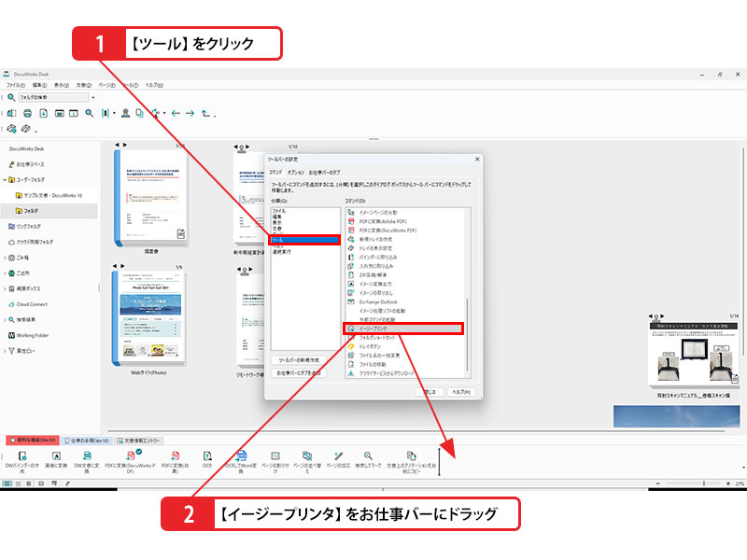
Task: Expand the ご近所 tree node
Action: click(5, 273)
